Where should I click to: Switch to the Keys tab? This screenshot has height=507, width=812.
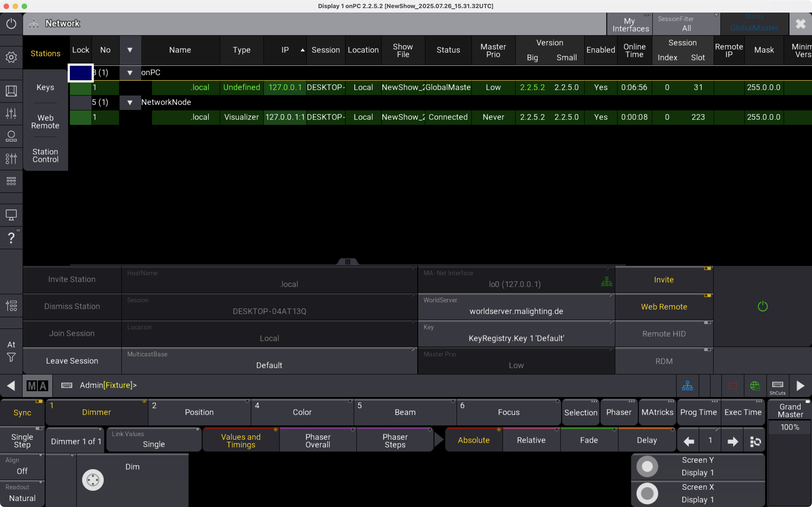(45, 87)
